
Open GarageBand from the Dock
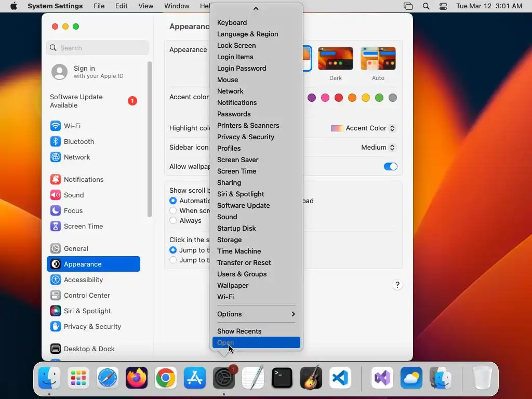[x=311, y=378]
